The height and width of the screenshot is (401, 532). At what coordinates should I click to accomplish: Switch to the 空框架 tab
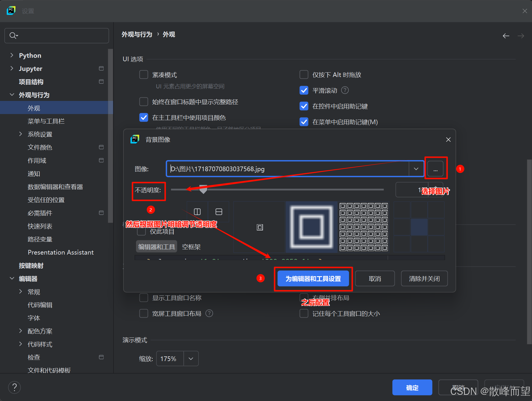[x=191, y=246]
